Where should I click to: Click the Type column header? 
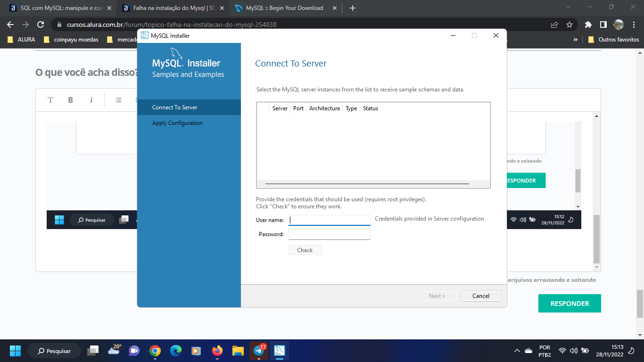[x=351, y=108]
